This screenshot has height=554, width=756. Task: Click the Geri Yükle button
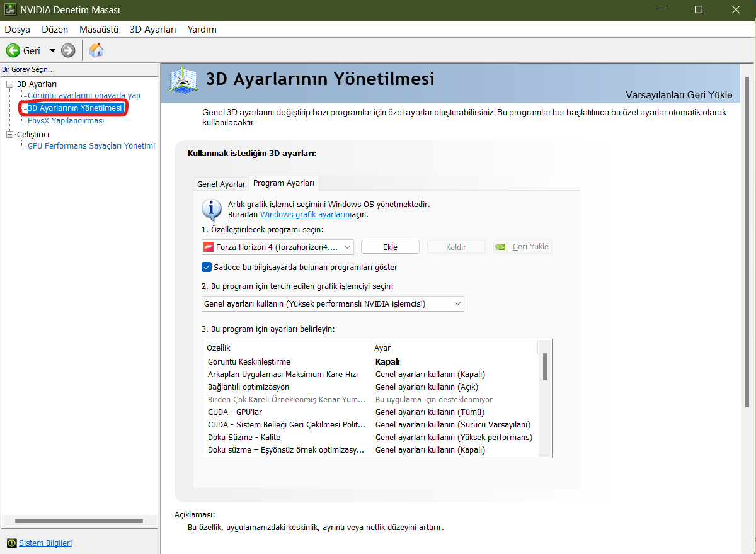522,247
